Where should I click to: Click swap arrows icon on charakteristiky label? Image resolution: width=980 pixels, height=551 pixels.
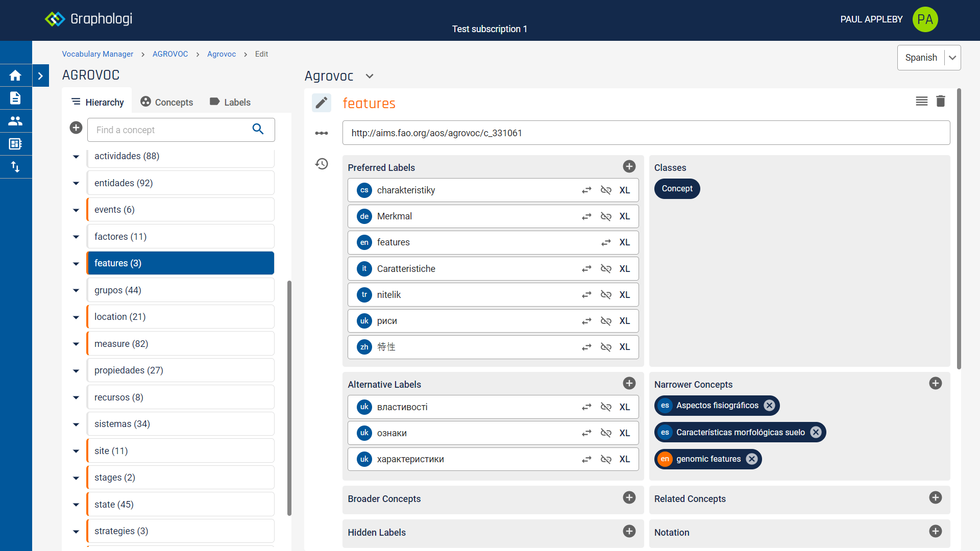click(586, 190)
